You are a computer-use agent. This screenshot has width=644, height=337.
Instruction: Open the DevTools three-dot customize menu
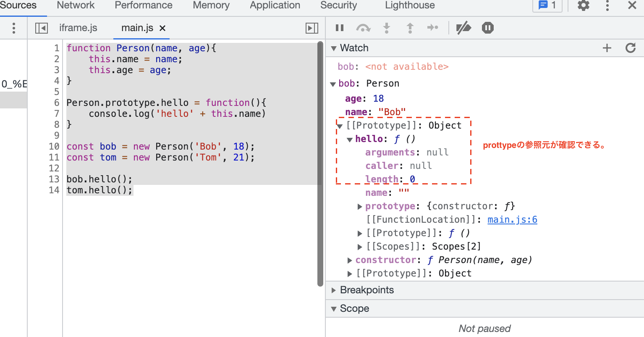click(x=607, y=5)
